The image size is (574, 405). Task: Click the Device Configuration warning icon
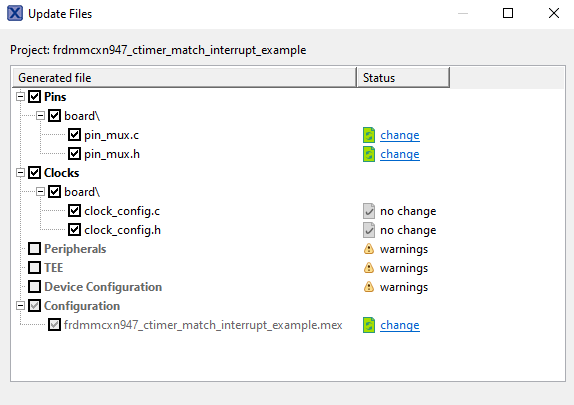(369, 287)
